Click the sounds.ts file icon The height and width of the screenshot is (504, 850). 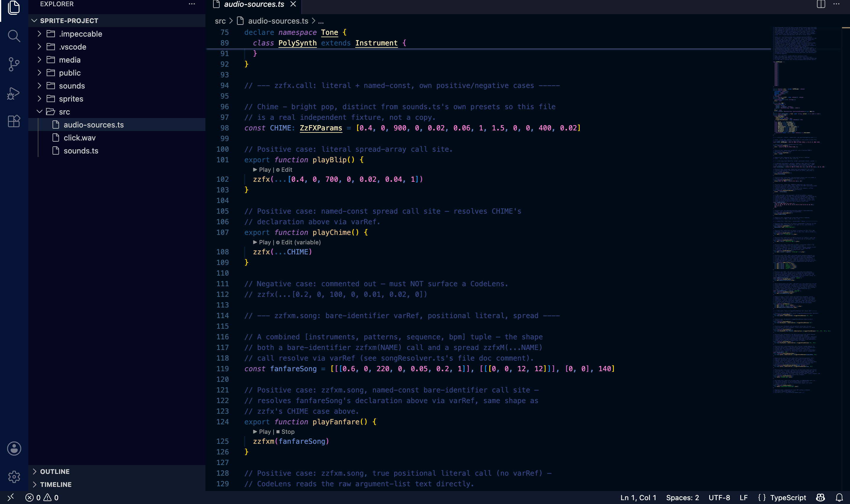point(56,150)
